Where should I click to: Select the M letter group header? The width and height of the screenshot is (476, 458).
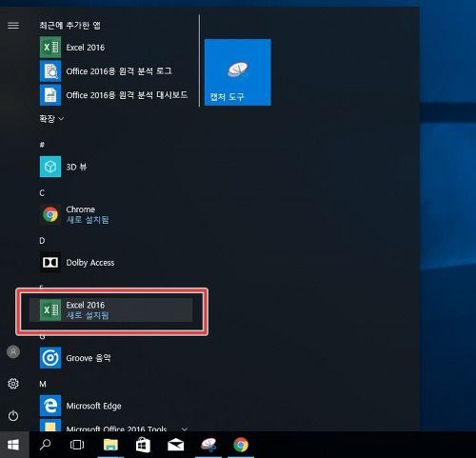pos(43,384)
